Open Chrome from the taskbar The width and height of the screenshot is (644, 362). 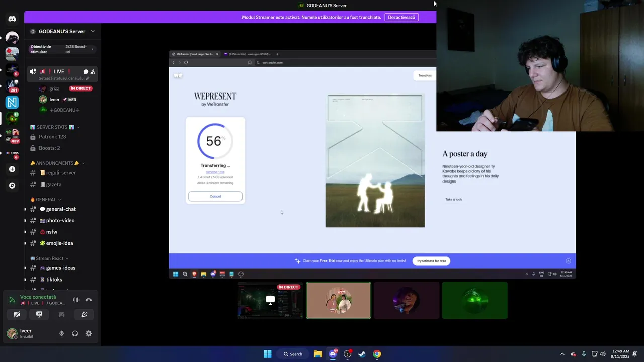(377, 354)
